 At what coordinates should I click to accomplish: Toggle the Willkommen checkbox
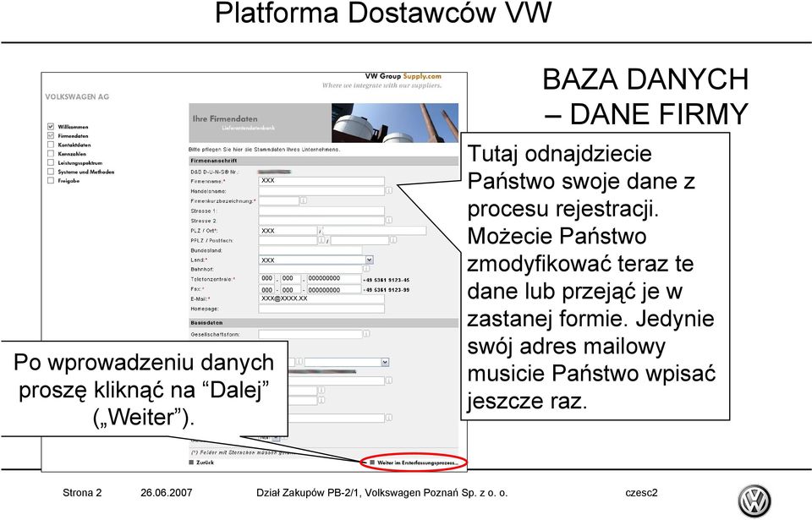[51, 126]
